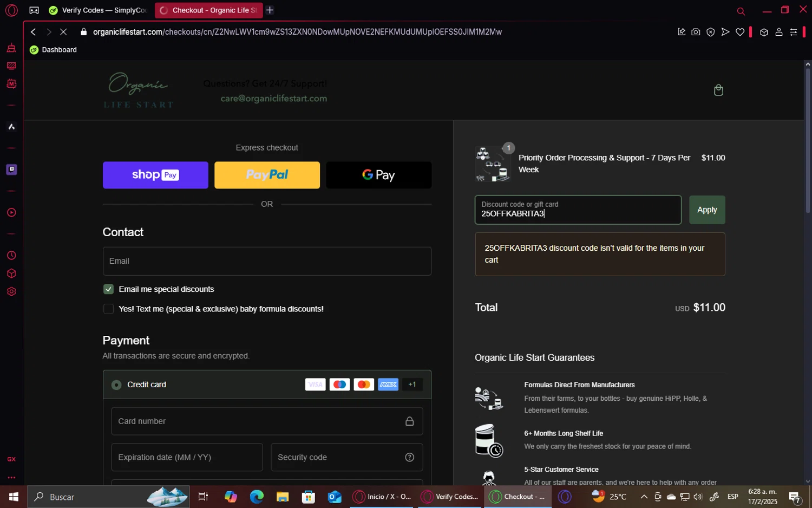Image resolution: width=812 pixels, height=508 pixels.
Task: Open File Explorer from taskbar
Action: [283, 497]
